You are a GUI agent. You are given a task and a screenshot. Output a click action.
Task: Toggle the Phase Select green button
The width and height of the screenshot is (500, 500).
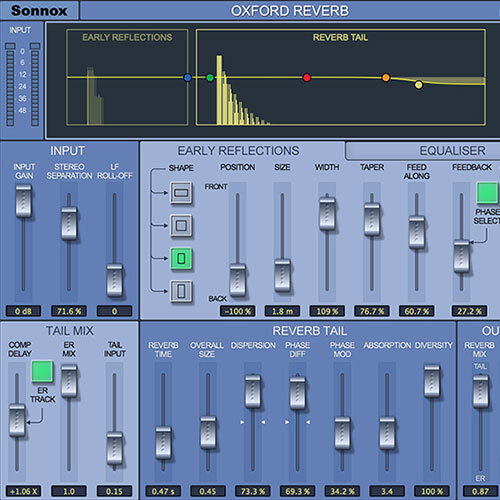(x=488, y=193)
